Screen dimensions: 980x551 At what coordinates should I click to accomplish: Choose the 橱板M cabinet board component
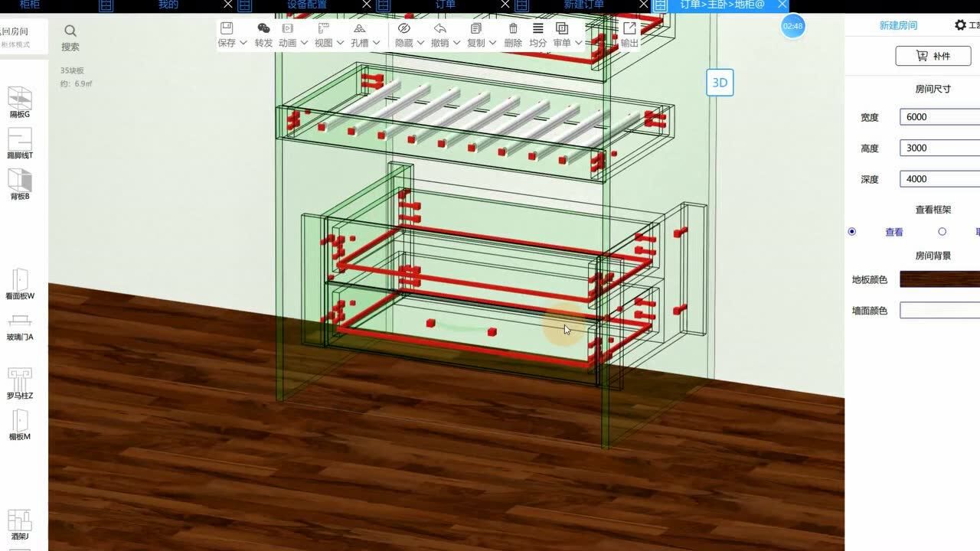point(20,425)
